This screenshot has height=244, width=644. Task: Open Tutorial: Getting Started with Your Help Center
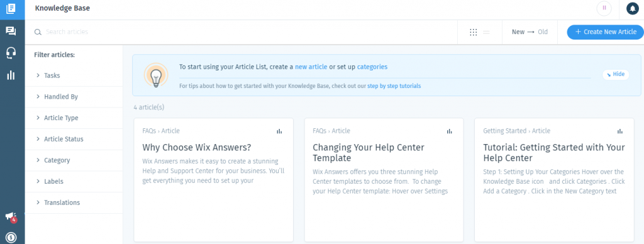tap(553, 152)
